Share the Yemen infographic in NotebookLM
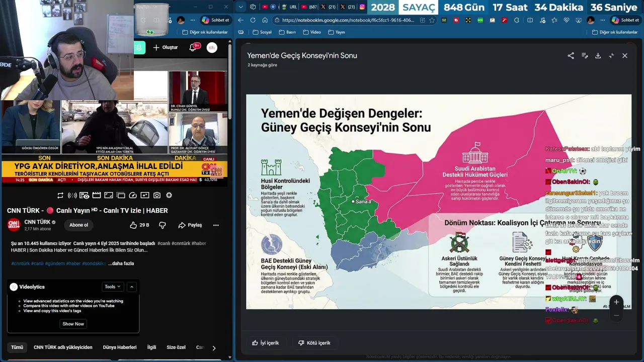The width and height of the screenshot is (644, 362). 571,56
